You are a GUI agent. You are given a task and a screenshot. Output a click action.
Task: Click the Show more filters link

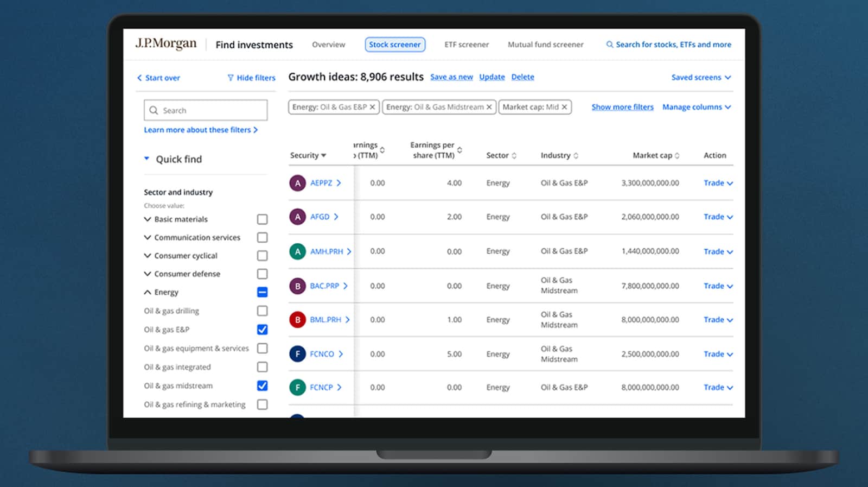tap(622, 107)
